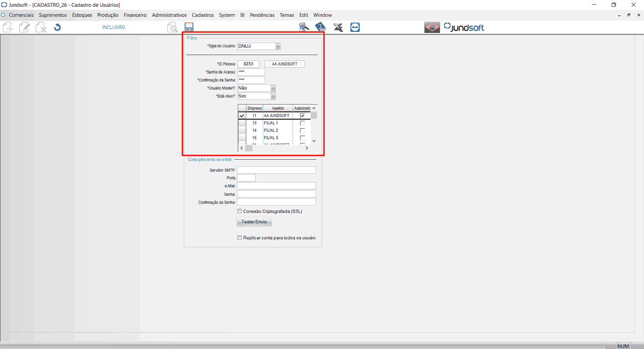Click the AA JUNDSOFT person name button
Screen dimensions: 644x349
point(285,64)
